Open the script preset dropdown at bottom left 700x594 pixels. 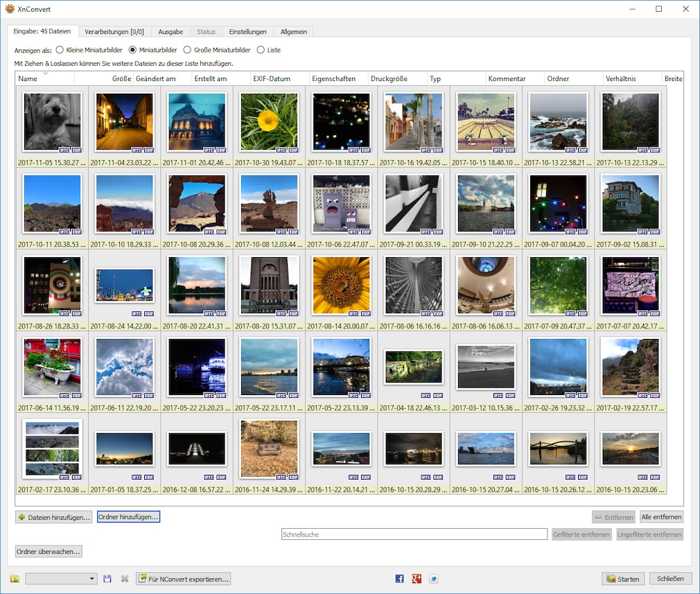point(61,579)
